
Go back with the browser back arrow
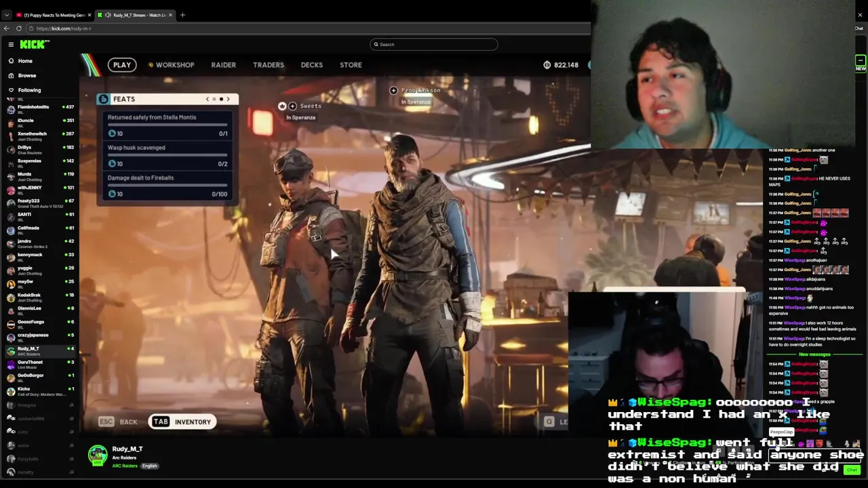(7, 28)
